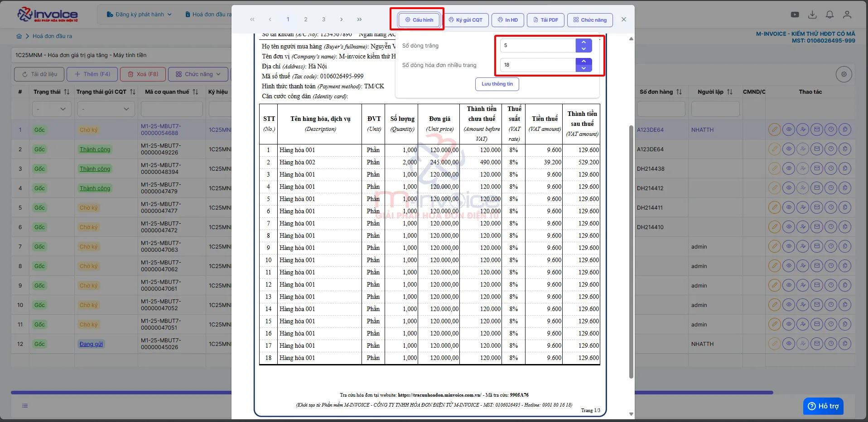
Task: Open Trạng thái filter dropdown
Action: (x=52, y=109)
